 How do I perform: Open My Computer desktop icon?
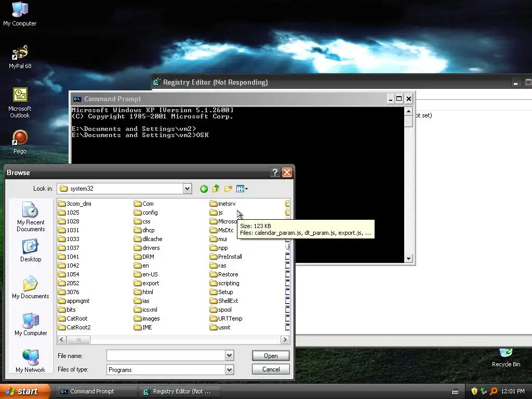point(20,14)
